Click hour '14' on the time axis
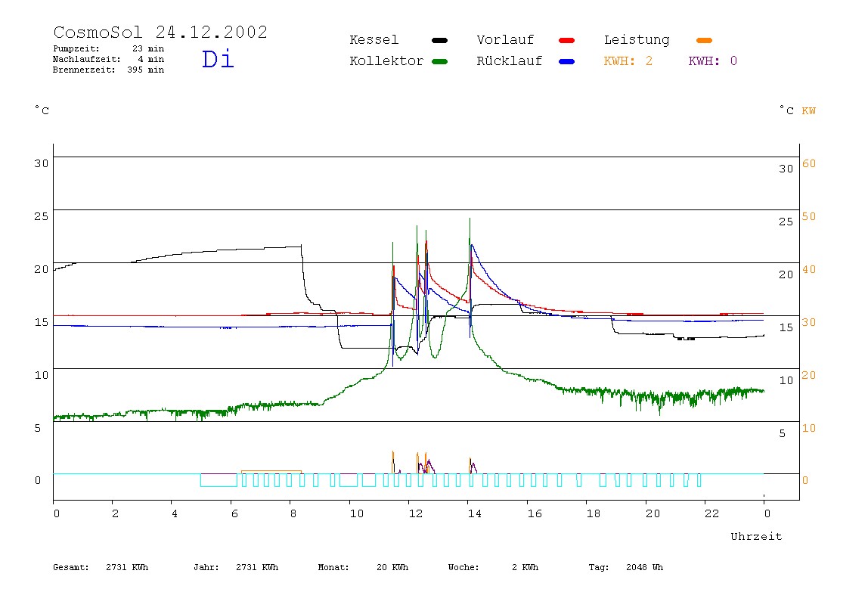 [475, 513]
